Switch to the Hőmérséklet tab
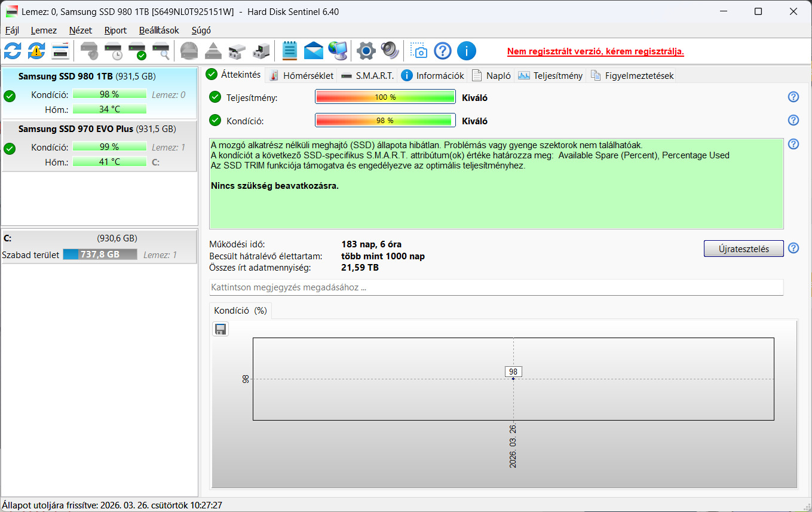Viewport: 812px width, 512px height. (301, 75)
